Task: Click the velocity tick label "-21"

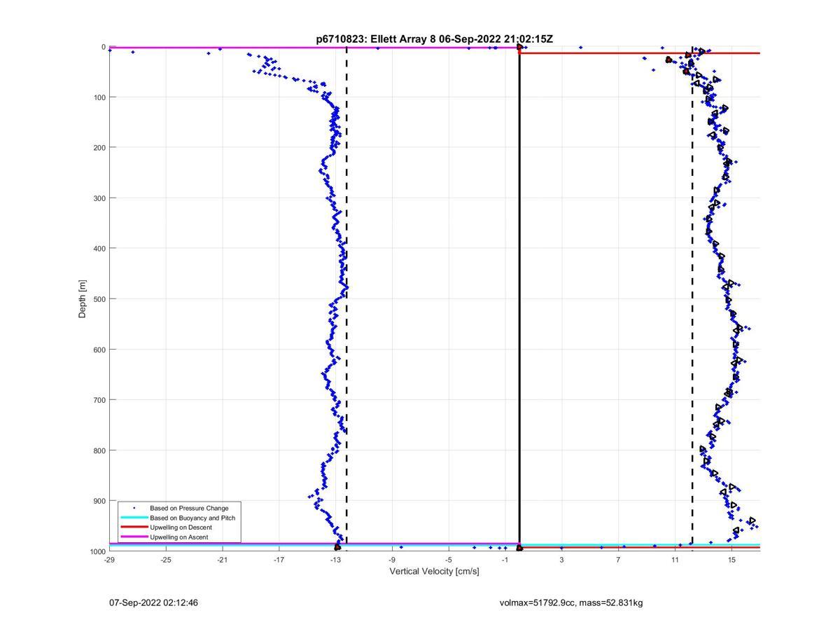Action: click(x=223, y=560)
